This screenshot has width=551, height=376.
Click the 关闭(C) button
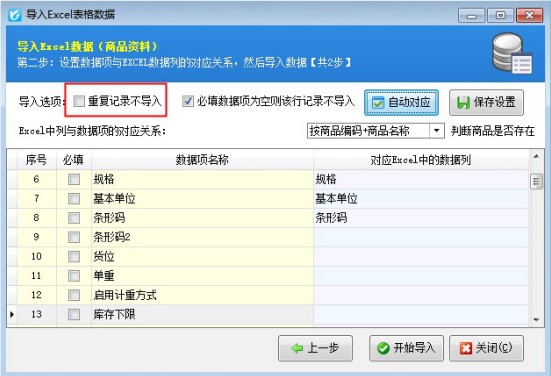click(486, 348)
